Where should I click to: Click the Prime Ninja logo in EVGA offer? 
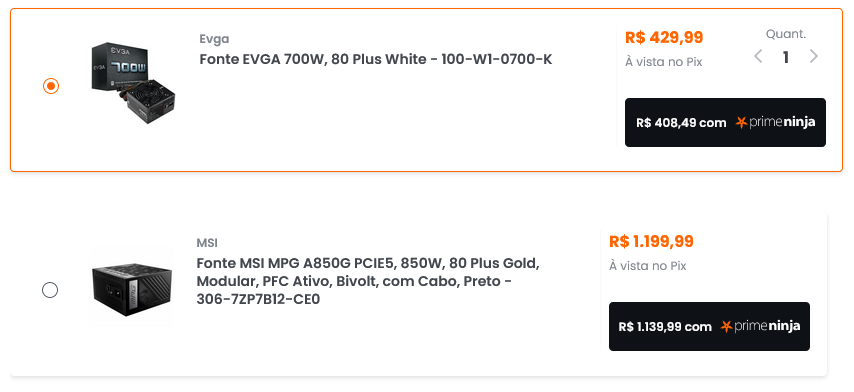click(x=776, y=122)
